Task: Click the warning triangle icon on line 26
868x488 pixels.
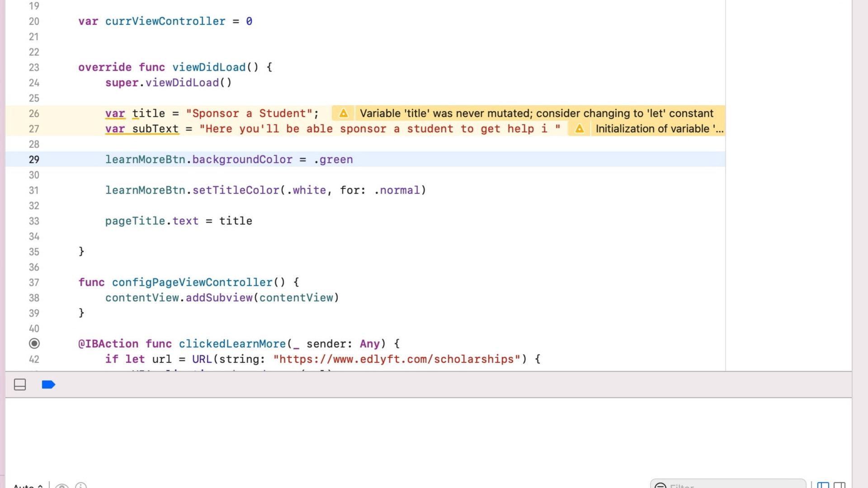Action: pyautogui.click(x=344, y=113)
